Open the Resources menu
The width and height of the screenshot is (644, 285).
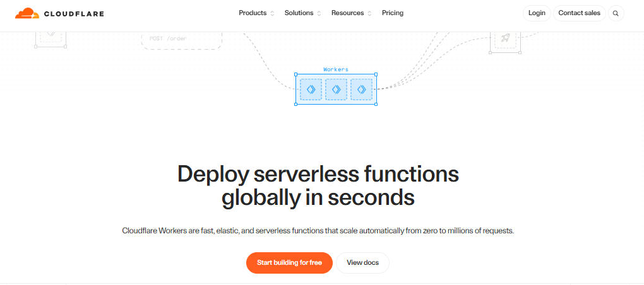pos(347,13)
